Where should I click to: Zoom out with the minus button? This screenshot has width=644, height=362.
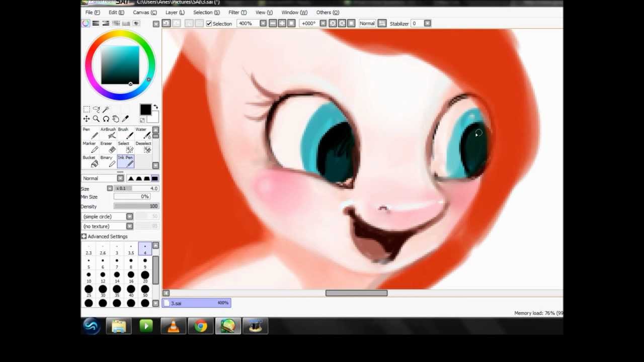coord(273,23)
